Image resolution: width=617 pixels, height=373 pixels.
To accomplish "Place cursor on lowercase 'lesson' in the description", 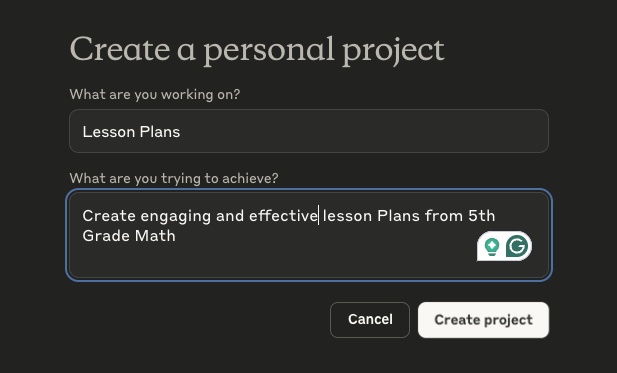I will (x=347, y=216).
